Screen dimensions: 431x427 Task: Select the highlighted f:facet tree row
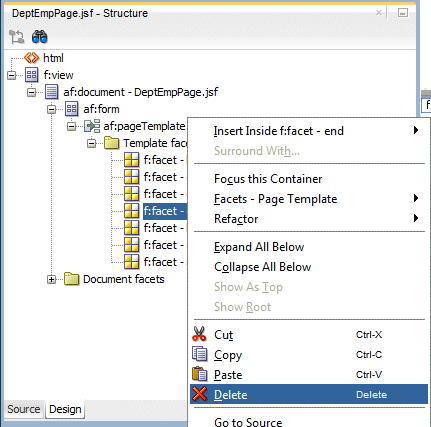pos(165,211)
